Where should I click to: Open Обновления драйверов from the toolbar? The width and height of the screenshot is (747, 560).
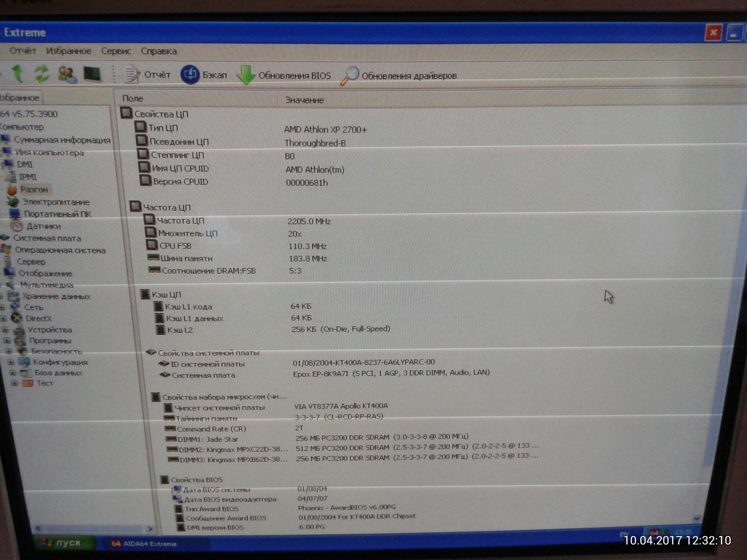pos(399,76)
